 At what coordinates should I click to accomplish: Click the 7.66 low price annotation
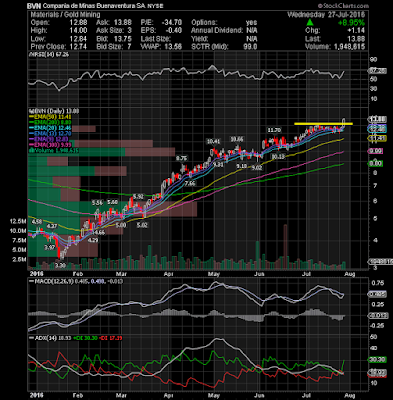point(190,183)
